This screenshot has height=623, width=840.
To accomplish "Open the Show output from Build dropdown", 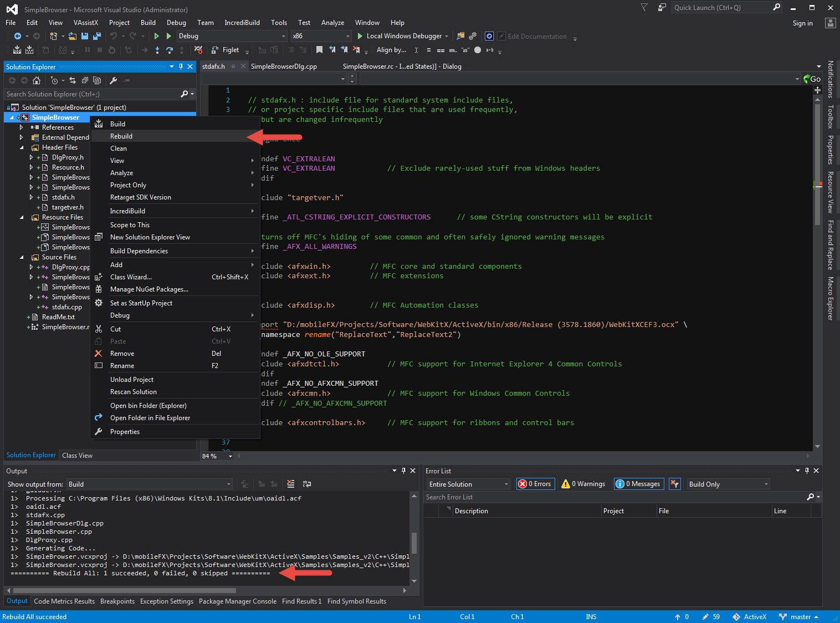I will (x=150, y=484).
